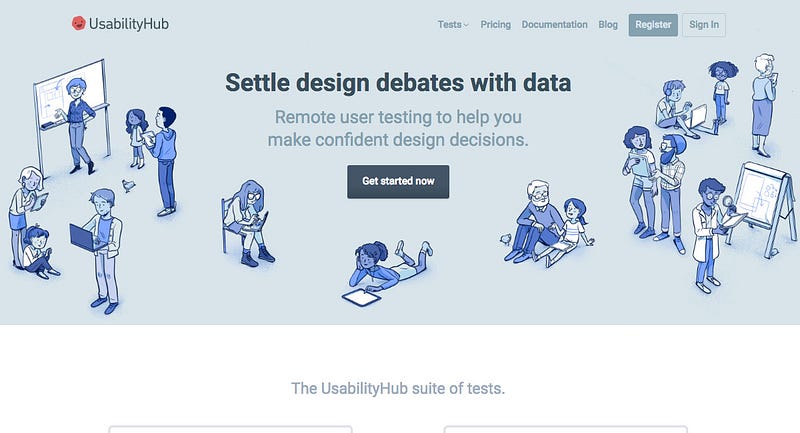800x433 pixels.
Task: Open the Documentation link
Action: coord(554,24)
